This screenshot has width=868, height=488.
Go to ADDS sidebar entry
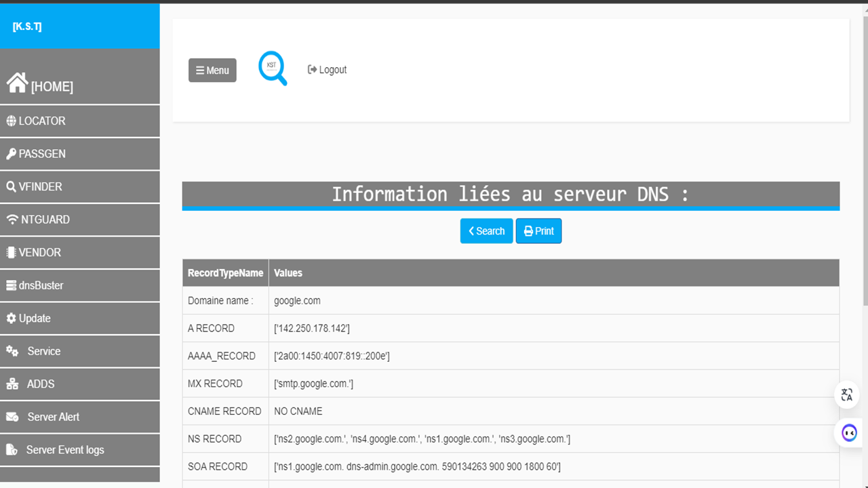point(40,384)
